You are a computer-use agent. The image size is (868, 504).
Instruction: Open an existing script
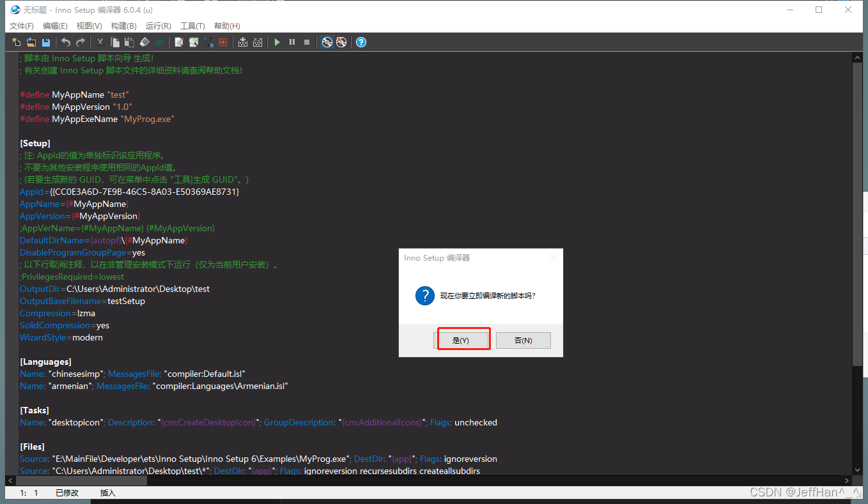(x=31, y=42)
